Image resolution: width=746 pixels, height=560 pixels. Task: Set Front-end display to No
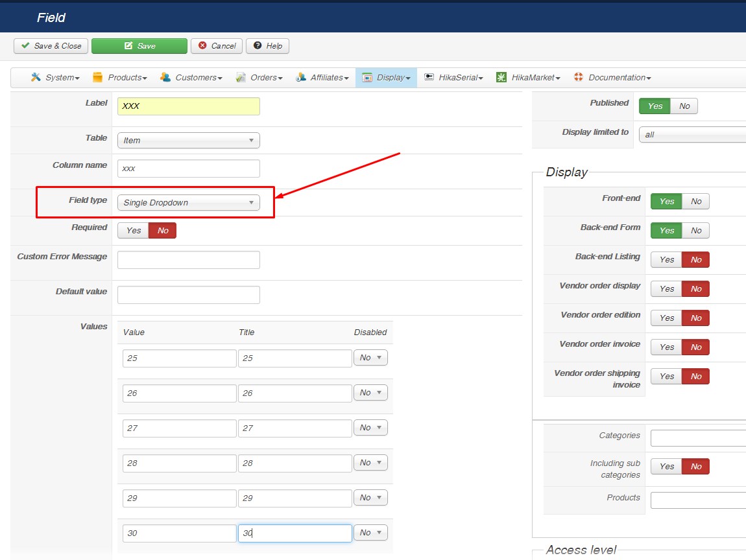(x=695, y=202)
